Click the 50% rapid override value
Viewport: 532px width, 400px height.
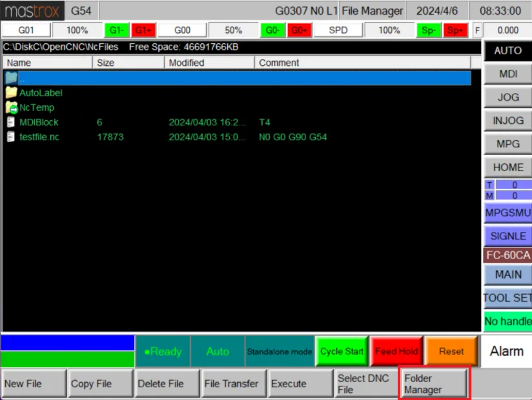(234, 30)
